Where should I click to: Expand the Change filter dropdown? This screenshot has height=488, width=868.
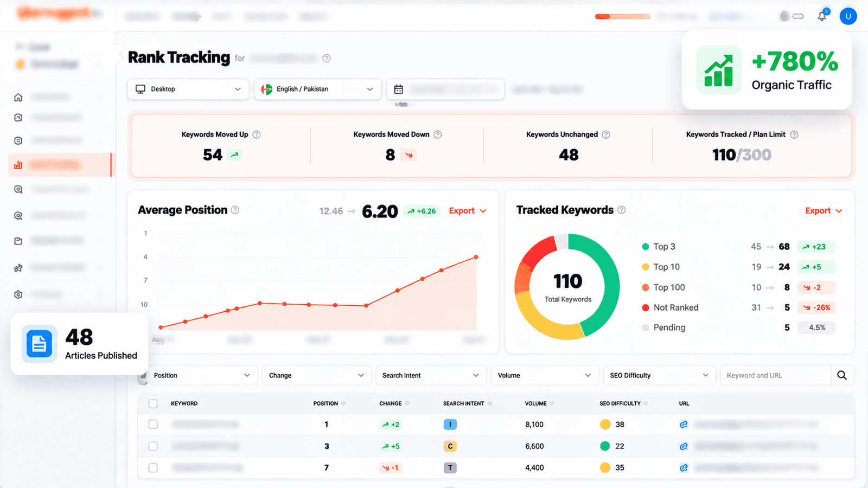(317, 375)
